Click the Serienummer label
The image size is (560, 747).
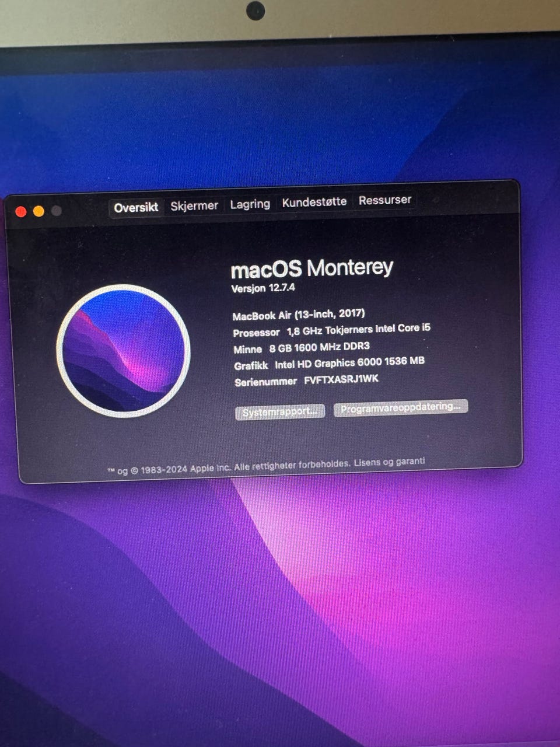265,382
